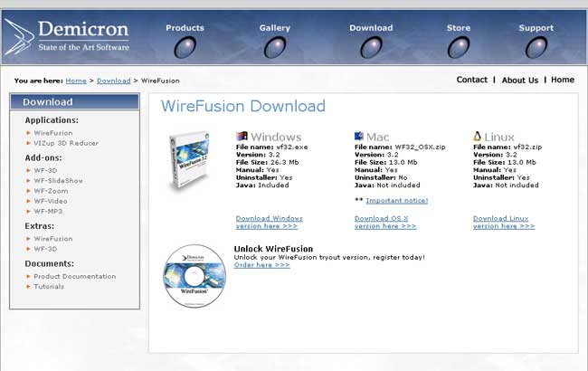Click Download Windows version here link
Screen dimensions: 588x371
269,223
